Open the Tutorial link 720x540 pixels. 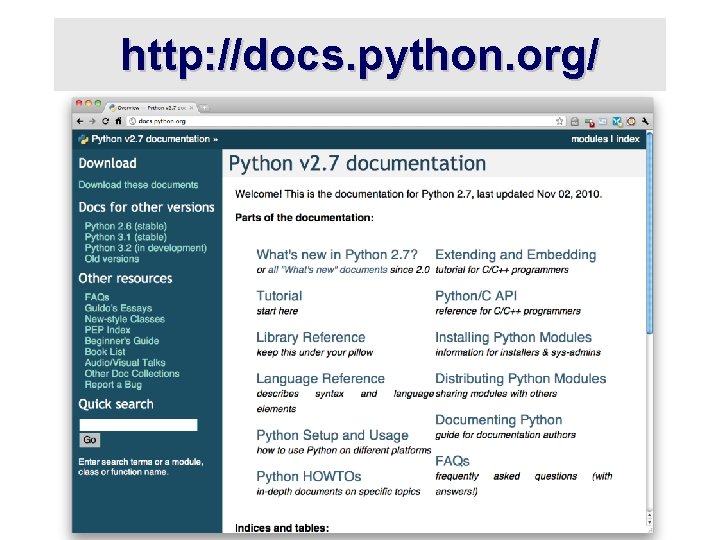(x=279, y=296)
